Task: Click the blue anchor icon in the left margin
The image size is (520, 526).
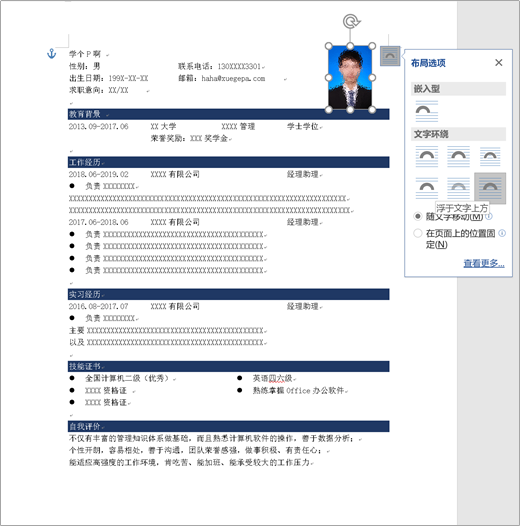Action: (x=51, y=53)
